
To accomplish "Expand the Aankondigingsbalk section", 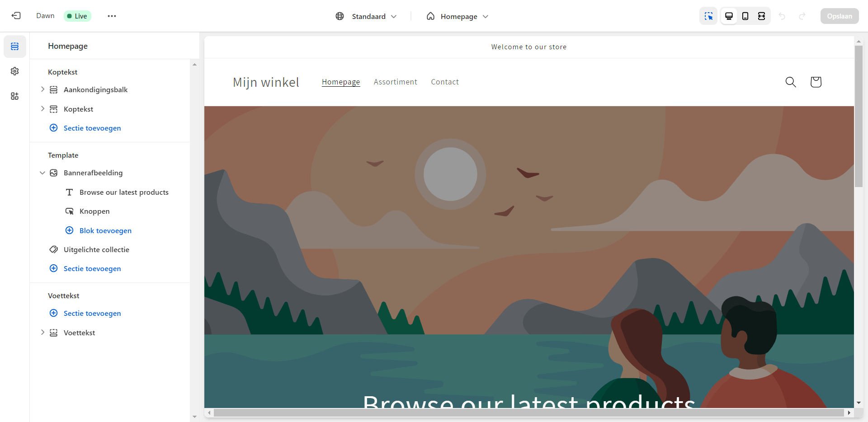I will 42,89.
